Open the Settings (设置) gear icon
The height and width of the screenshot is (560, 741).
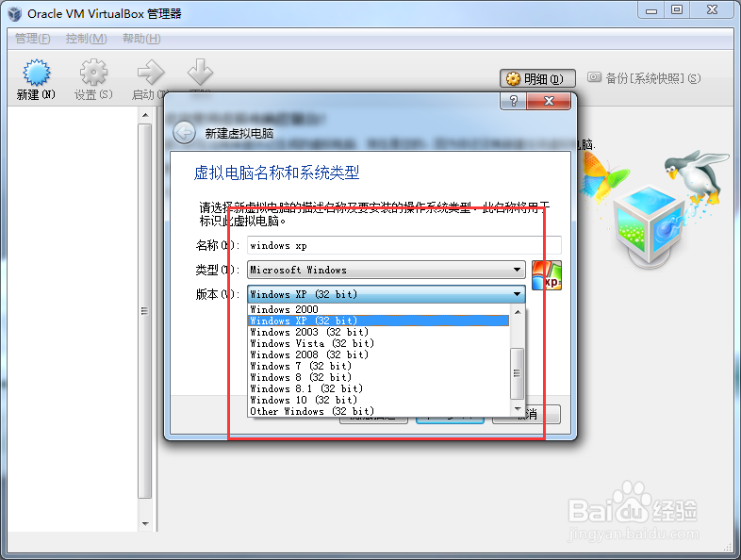pyautogui.click(x=93, y=74)
